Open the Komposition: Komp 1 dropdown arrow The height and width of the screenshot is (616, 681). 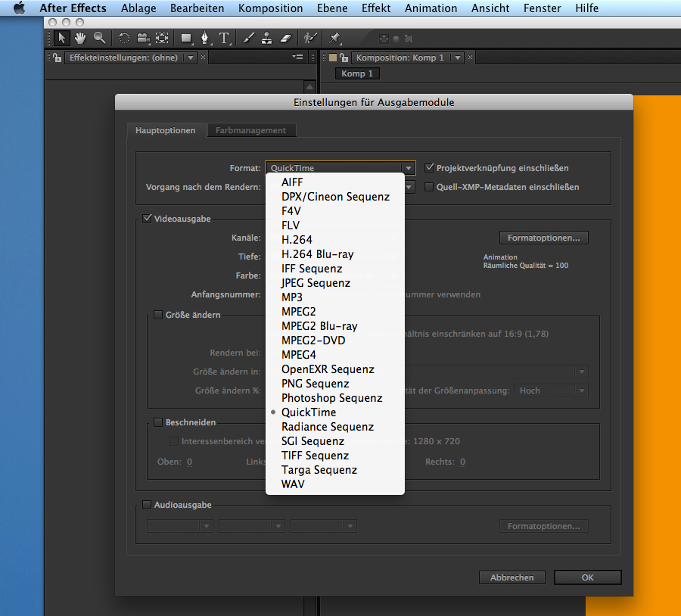(457, 58)
